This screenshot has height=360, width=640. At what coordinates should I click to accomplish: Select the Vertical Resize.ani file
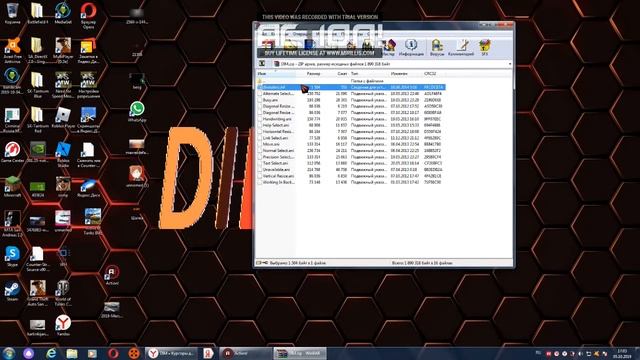[x=351, y=176]
